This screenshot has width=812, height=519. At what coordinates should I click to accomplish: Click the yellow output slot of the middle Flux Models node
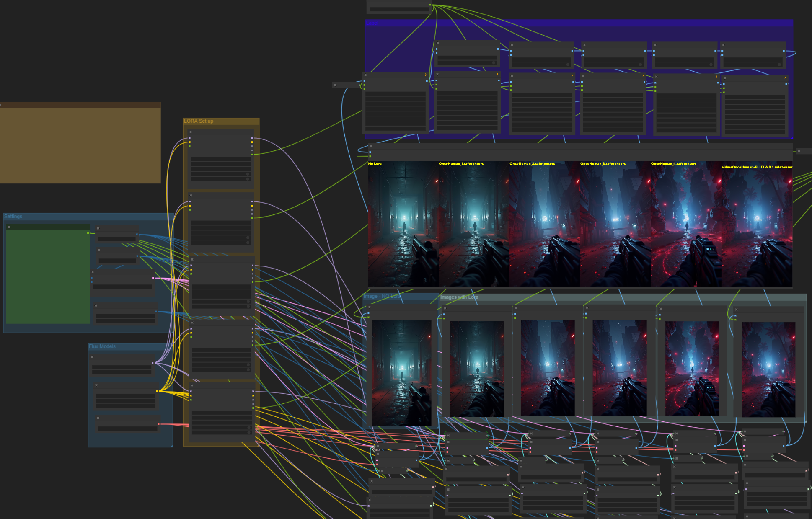point(157,391)
